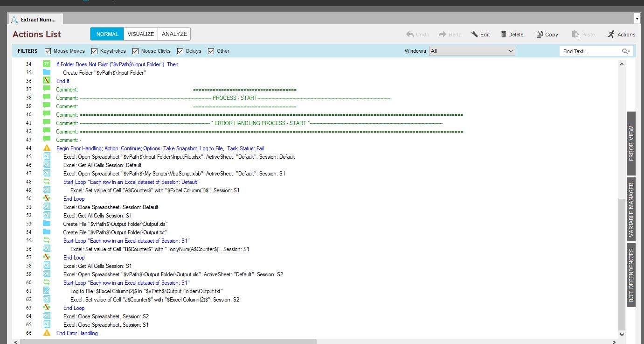Click the Copy icon in toolbar
Image resolution: width=644 pixels, height=344 pixels.
tap(540, 34)
